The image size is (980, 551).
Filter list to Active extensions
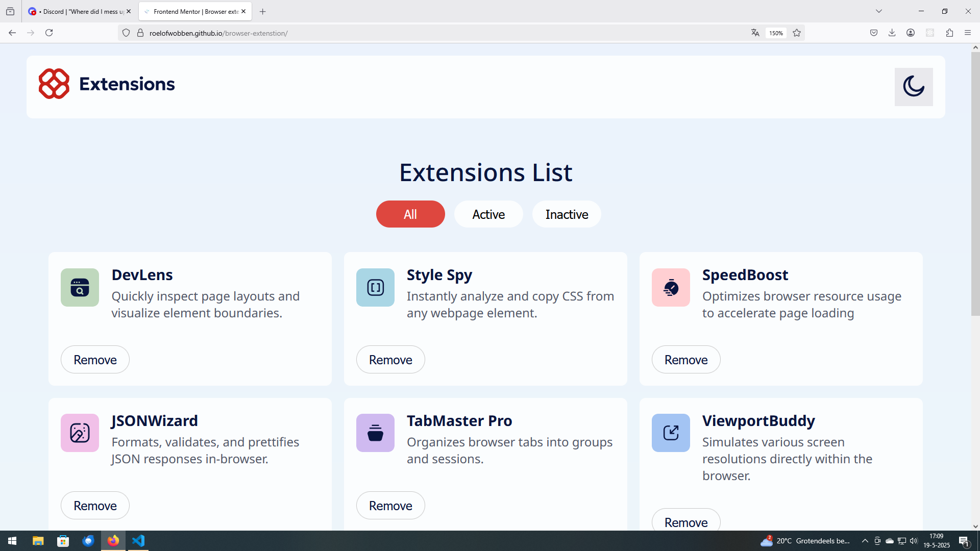[488, 214]
